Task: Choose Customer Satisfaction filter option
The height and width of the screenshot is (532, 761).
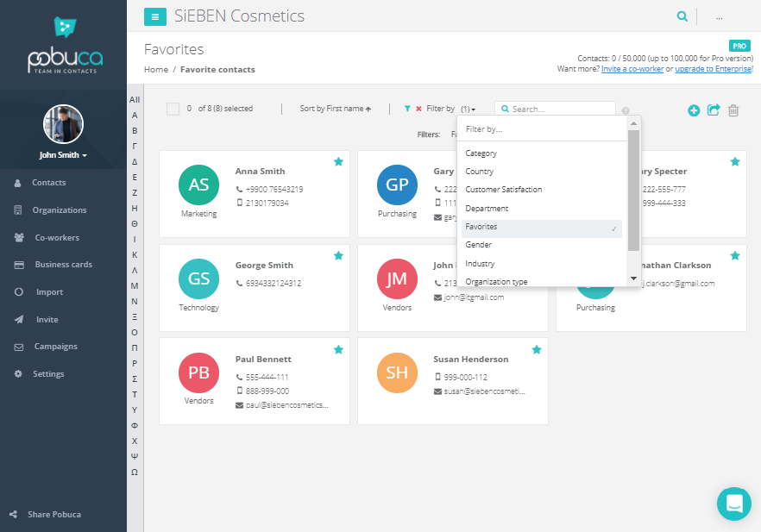Action: [x=542, y=190]
